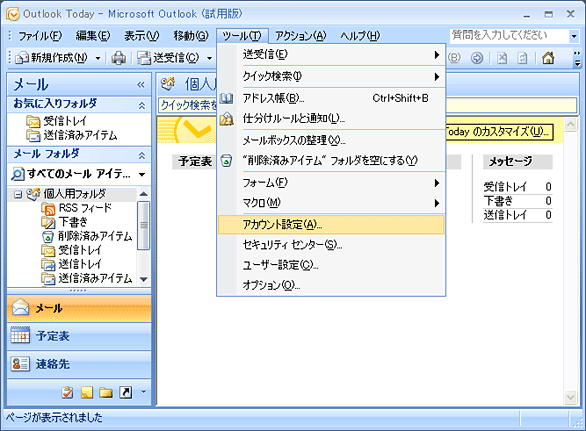Click folder list scroll down arrow
The image size is (586, 431).
(x=144, y=279)
